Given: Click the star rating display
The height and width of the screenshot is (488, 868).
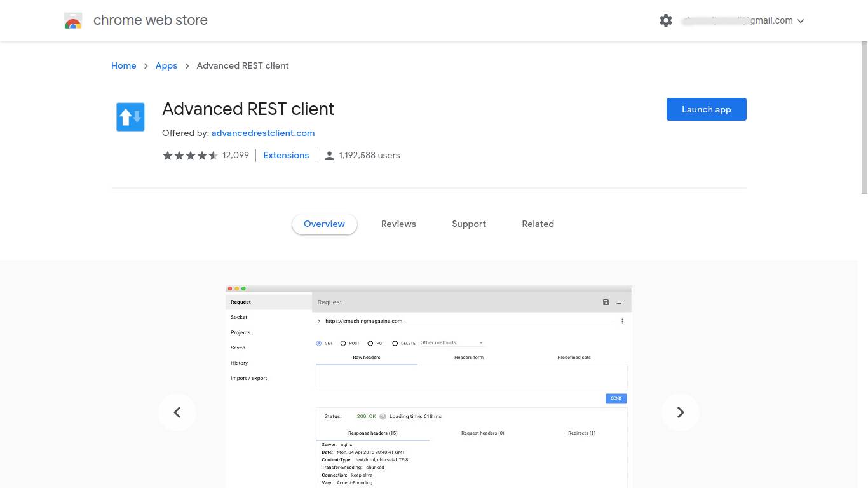Looking at the screenshot, I should [x=190, y=155].
